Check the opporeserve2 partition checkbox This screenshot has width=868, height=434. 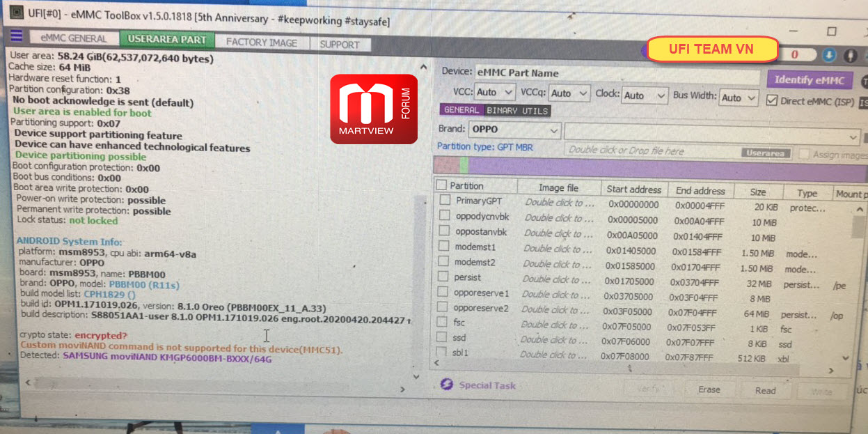coord(442,307)
